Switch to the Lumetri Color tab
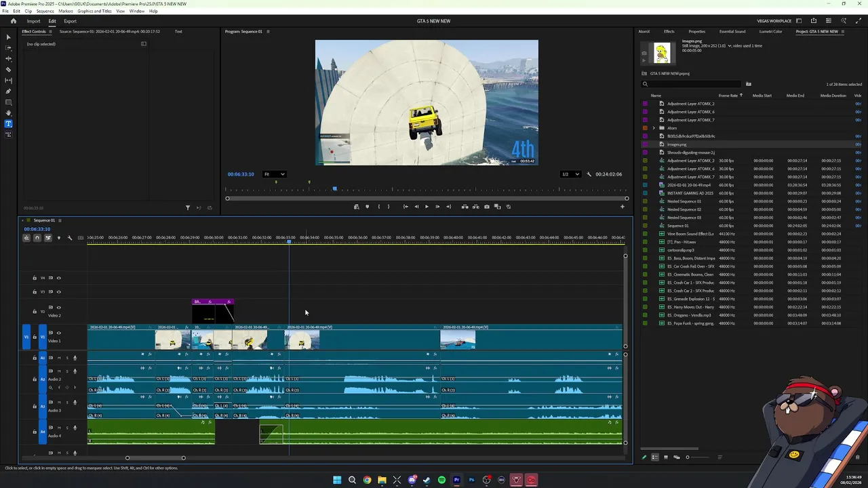This screenshot has width=868, height=488. coord(770,31)
